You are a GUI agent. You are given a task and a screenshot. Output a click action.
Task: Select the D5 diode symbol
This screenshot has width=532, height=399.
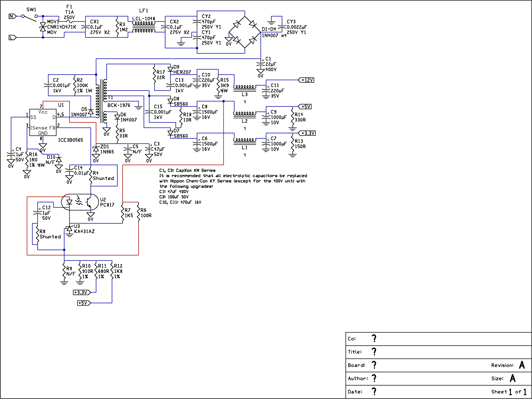click(x=91, y=112)
